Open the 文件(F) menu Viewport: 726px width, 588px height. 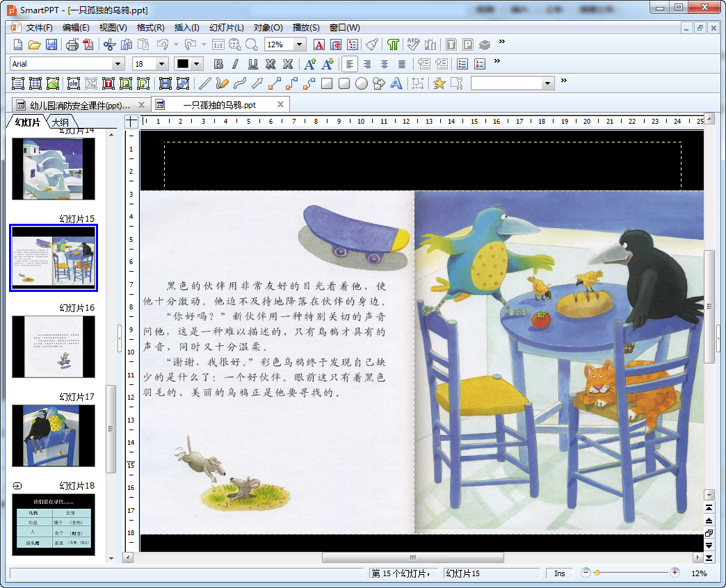click(40, 28)
